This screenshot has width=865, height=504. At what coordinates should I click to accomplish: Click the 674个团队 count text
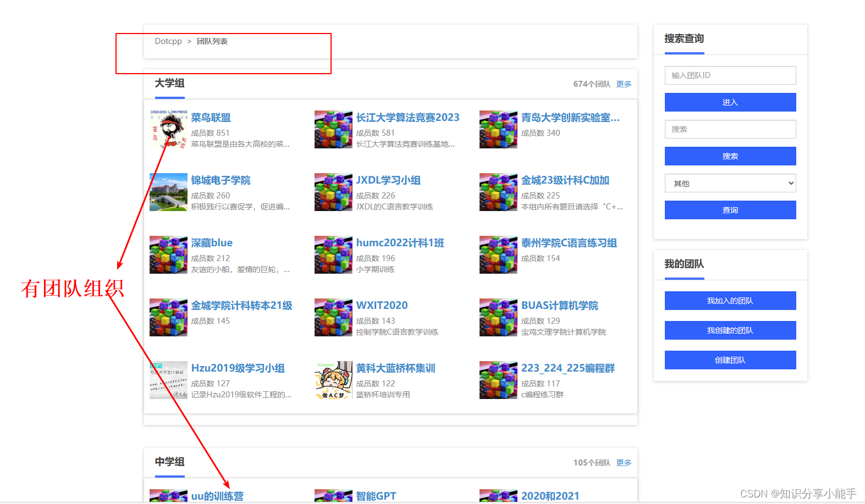[592, 84]
